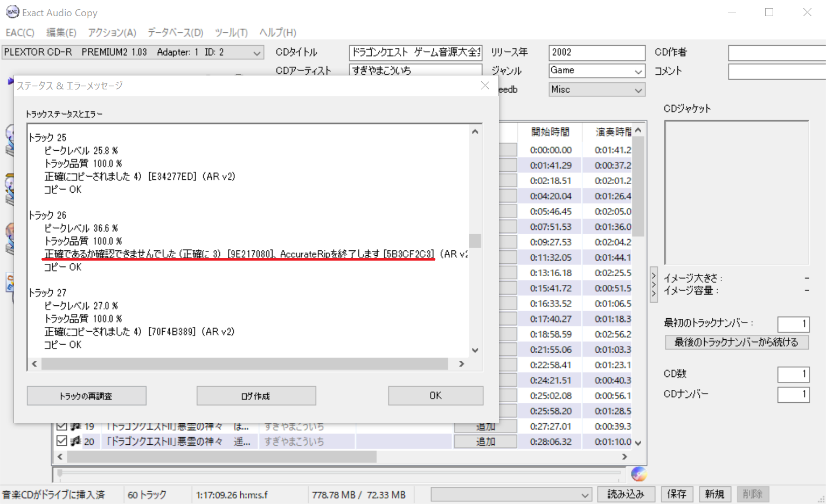Click the 開始時間 column header
The height and width of the screenshot is (504, 826).
[550, 131]
